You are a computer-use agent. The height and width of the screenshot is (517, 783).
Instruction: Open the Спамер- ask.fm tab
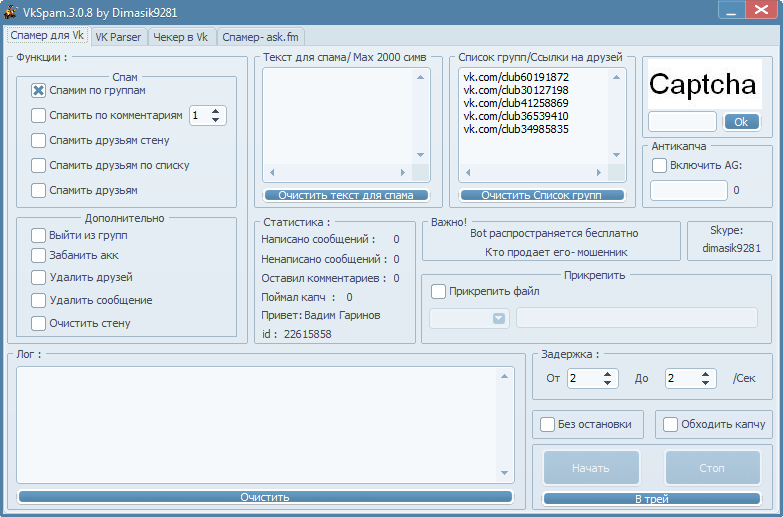point(261,37)
